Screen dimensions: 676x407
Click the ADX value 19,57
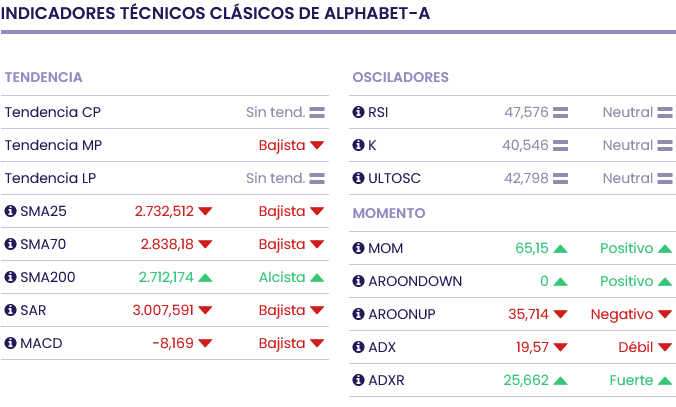pyautogui.click(x=532, y=347)
